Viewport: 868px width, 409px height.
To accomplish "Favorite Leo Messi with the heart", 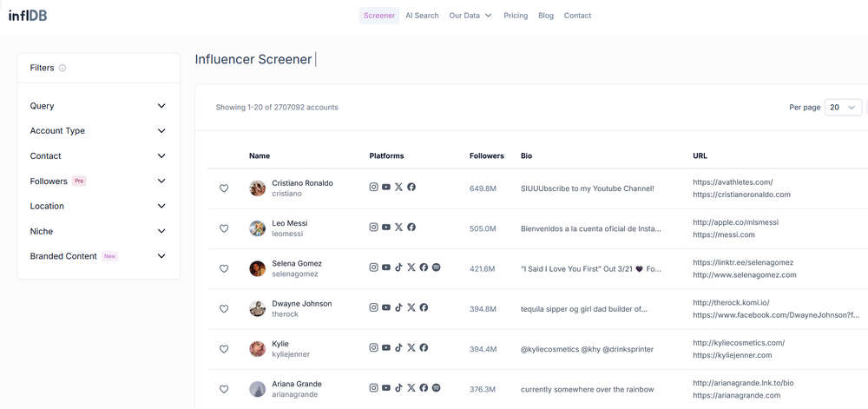I will 224,228.
